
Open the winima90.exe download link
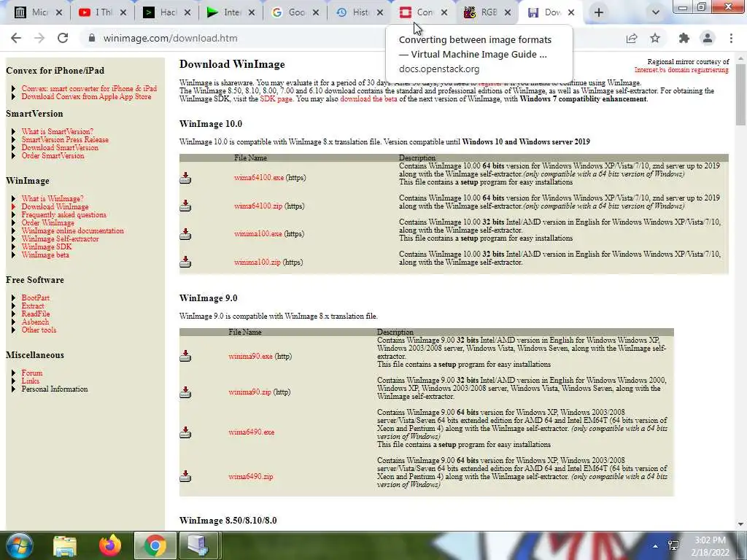(x=250, y=356)
